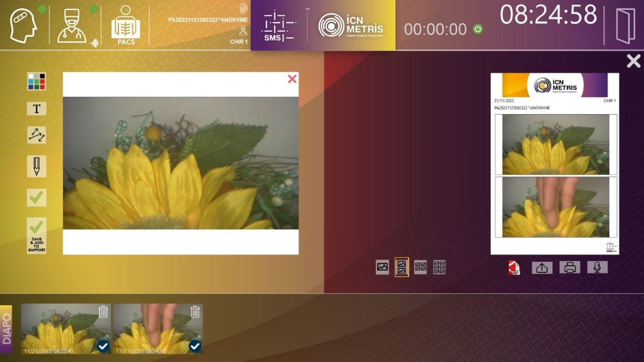
Task: Delete the first flower thumbnail
Action: (x=103, y=312)
